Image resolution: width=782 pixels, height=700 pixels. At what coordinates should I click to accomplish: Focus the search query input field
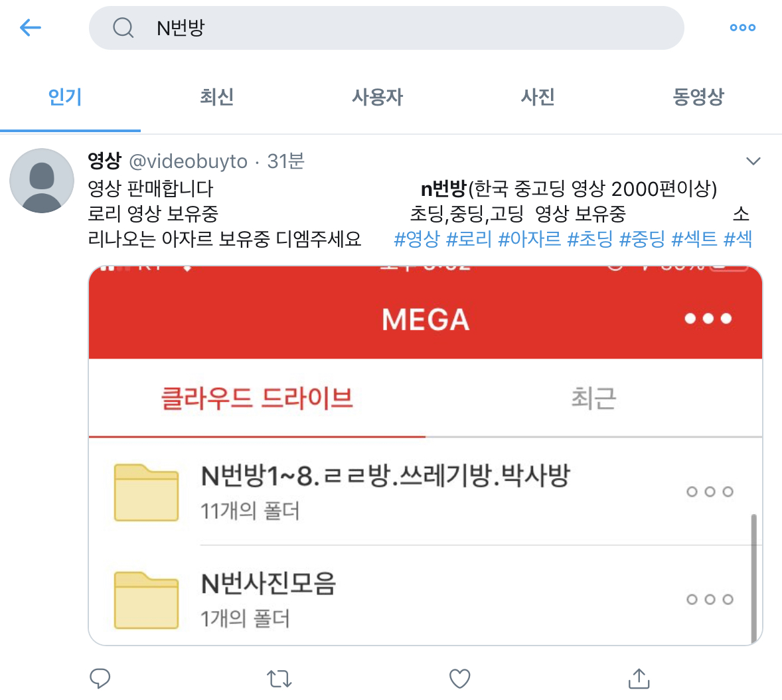(x=386, y=28)
